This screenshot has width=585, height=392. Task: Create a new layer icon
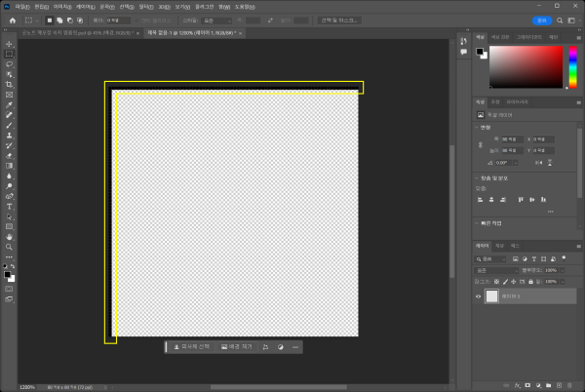click(559, 385)
